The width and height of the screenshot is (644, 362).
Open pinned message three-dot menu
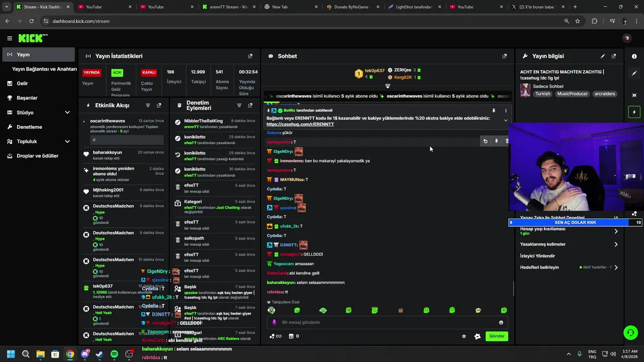pyautogui.click(x=506, y=111)
